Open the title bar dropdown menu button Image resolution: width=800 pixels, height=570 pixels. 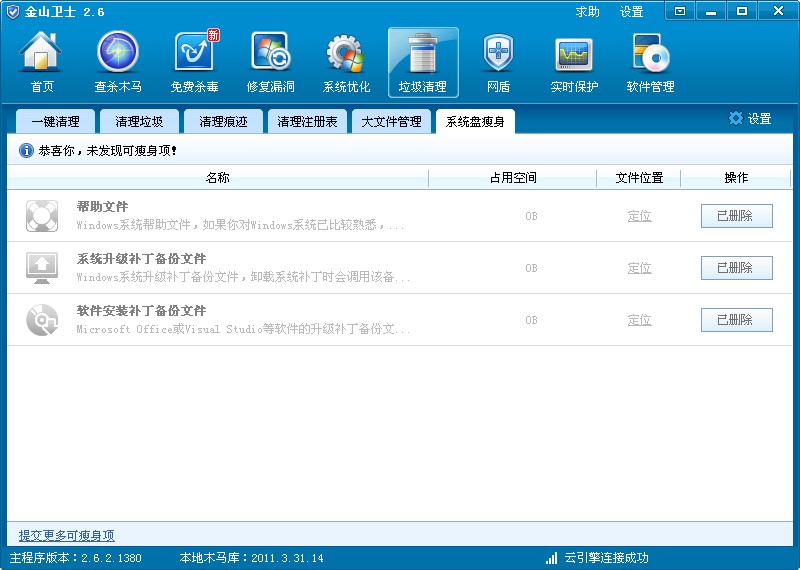point(680,11)
